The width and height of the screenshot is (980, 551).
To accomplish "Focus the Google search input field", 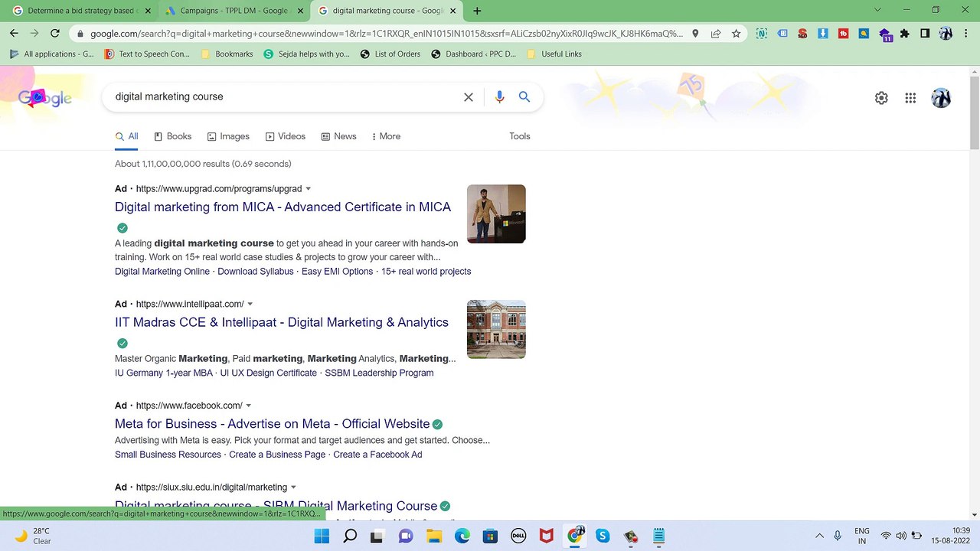I will pyautogui.click(x=283, y=97).
